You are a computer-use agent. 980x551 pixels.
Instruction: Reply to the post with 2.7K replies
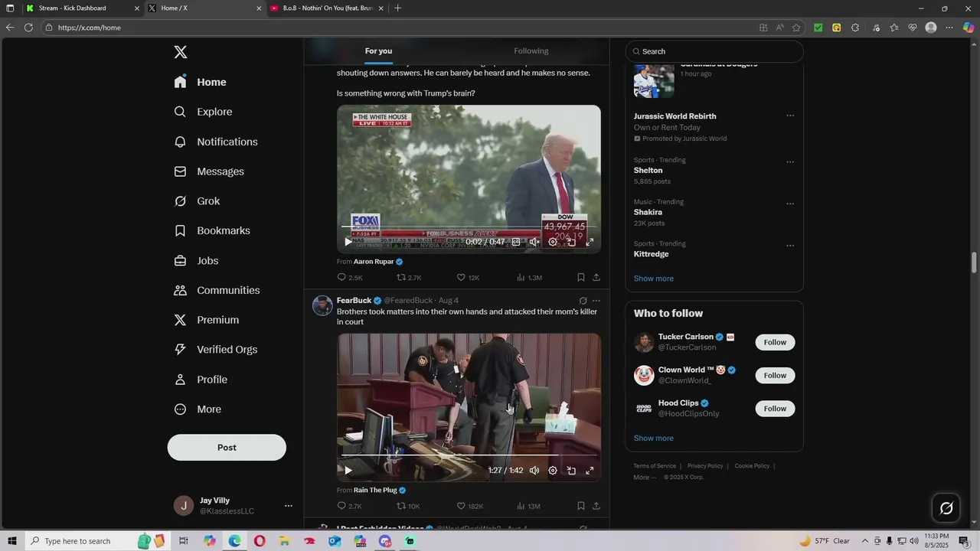pyautogui.click(x=350, y=507)
